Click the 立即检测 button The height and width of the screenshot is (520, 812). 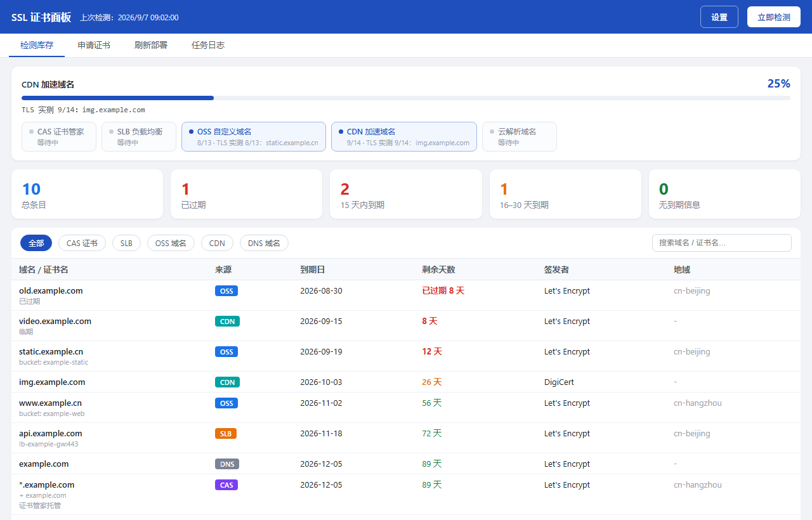(773, 17)
